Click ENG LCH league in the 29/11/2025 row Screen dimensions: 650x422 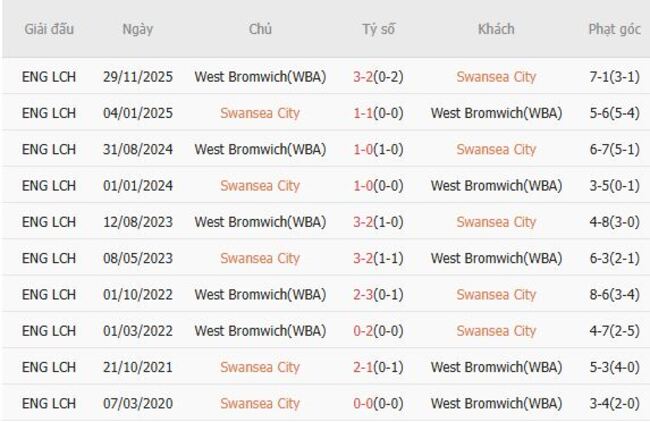[49, 77]
